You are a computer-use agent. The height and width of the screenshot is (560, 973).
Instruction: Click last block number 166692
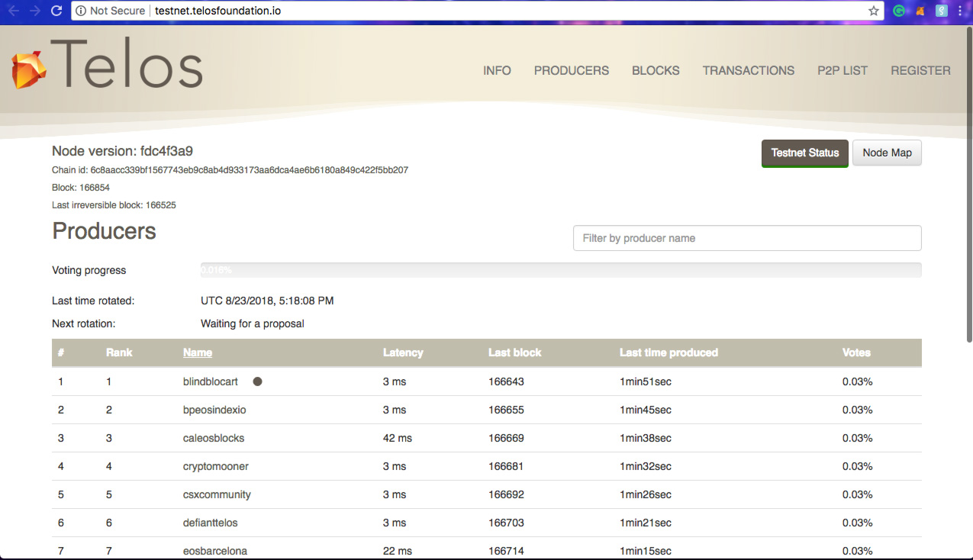506,494
